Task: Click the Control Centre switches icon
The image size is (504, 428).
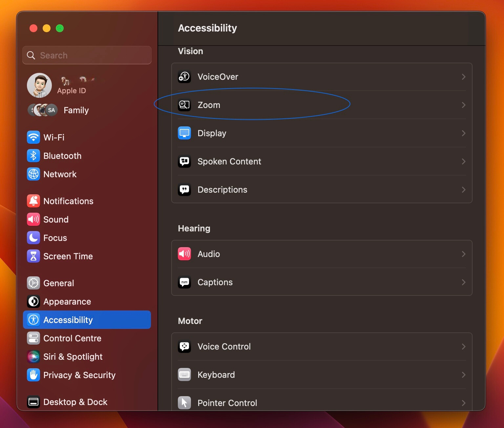Action: click(x=33, y=338)
